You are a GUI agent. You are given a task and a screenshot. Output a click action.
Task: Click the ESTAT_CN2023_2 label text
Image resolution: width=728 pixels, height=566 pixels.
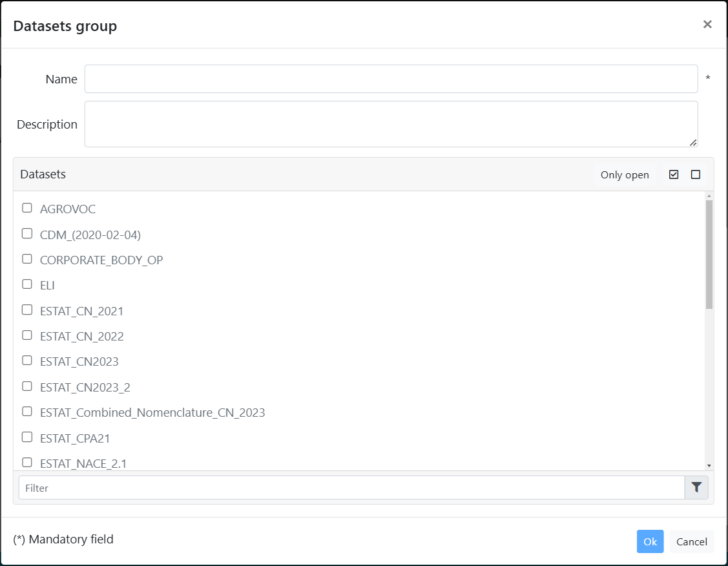pyautogui.click(x=85, y=387)
